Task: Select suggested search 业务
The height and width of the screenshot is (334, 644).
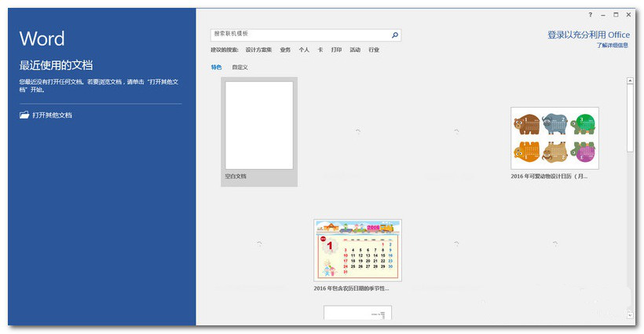Action: coord(285,50)
